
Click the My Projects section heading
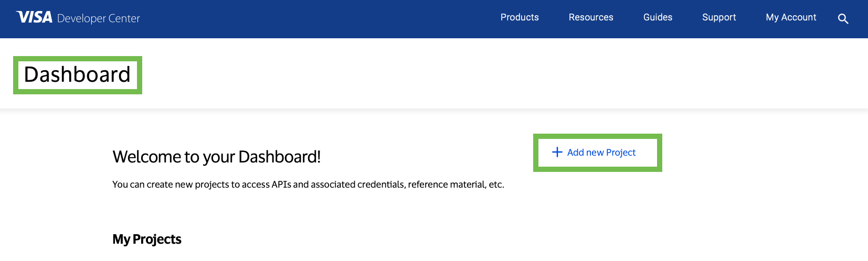(x=147, y=240)
